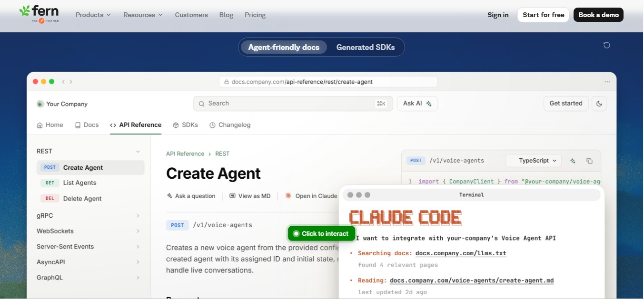The height and width of the screenshot is (299, 644).
Task: Click the API Reference breadcrumb link
Action: 185,154
